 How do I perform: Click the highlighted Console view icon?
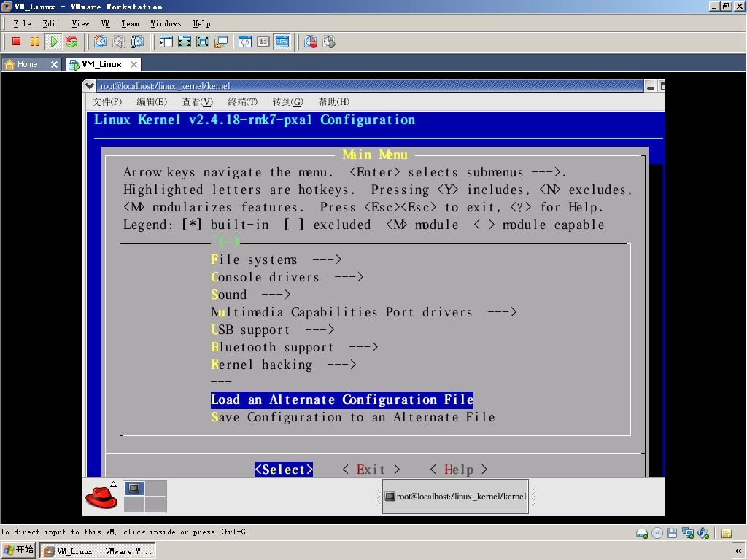tap(282, 42)
